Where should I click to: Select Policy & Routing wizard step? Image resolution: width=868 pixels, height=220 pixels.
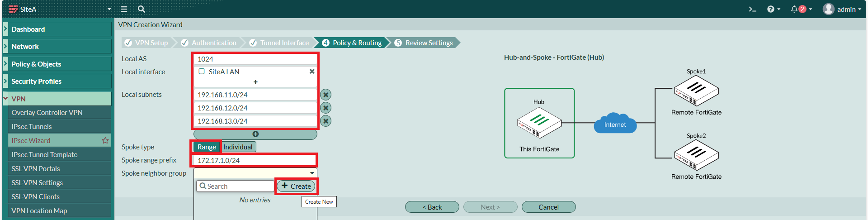(353, 43)
